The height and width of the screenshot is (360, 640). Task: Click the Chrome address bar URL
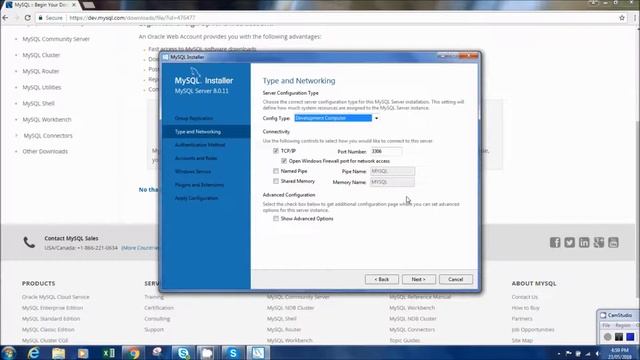[133, 18]
